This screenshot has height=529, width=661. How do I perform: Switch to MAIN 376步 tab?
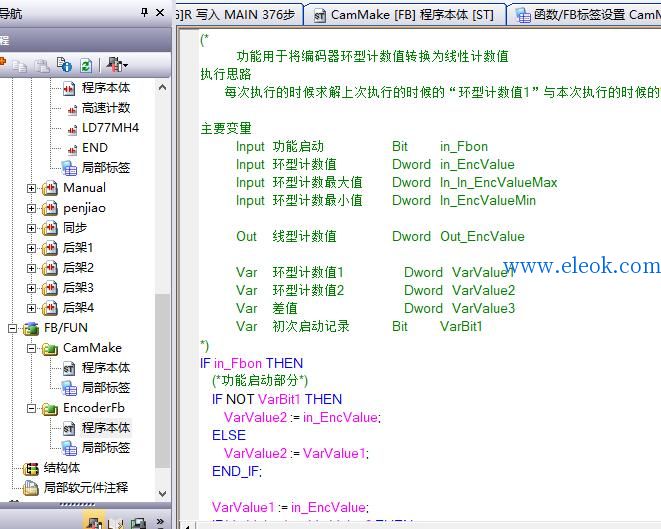click(x=238, y=15)
